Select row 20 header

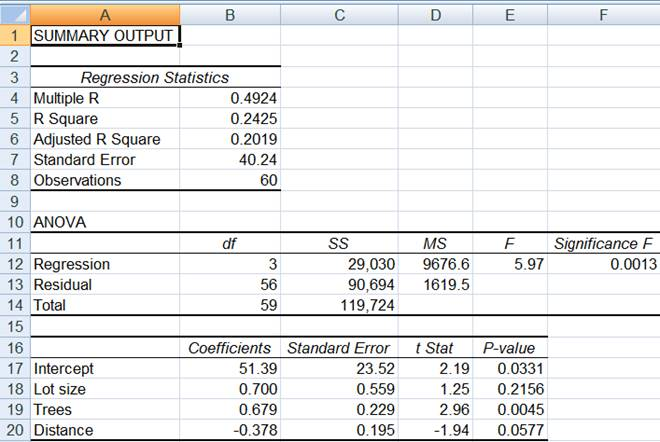(x=14, y=430)
